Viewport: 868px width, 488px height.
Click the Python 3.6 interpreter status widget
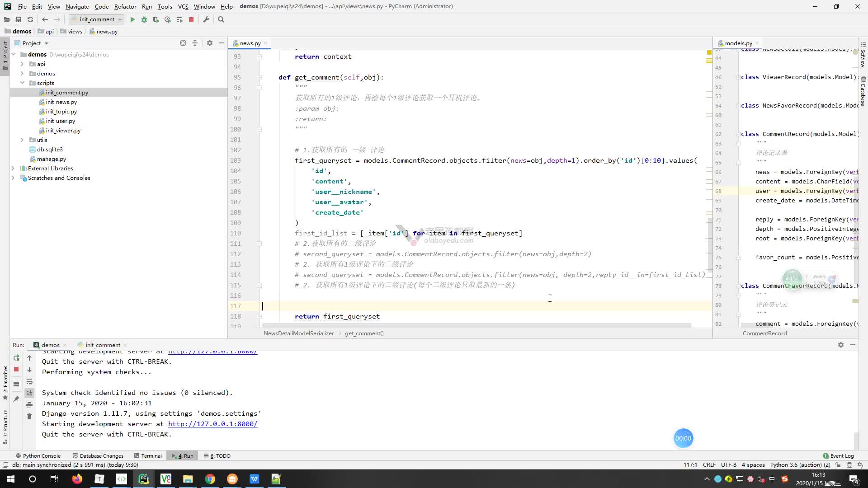pos(800,465)
